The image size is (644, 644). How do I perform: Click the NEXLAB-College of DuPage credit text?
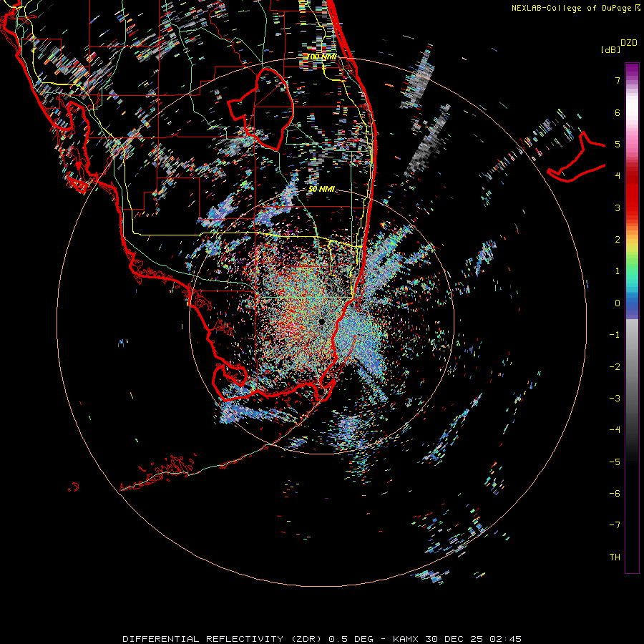(572, 8)
